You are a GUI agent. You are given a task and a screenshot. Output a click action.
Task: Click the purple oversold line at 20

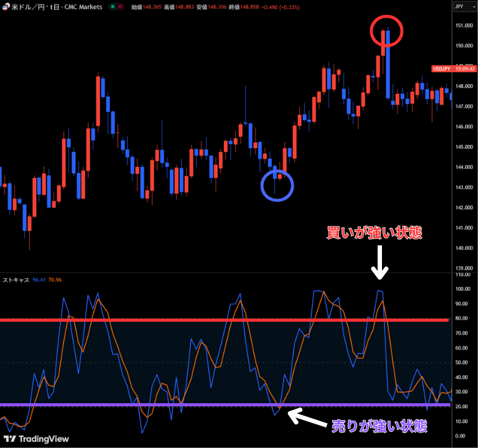click(187, 405)
